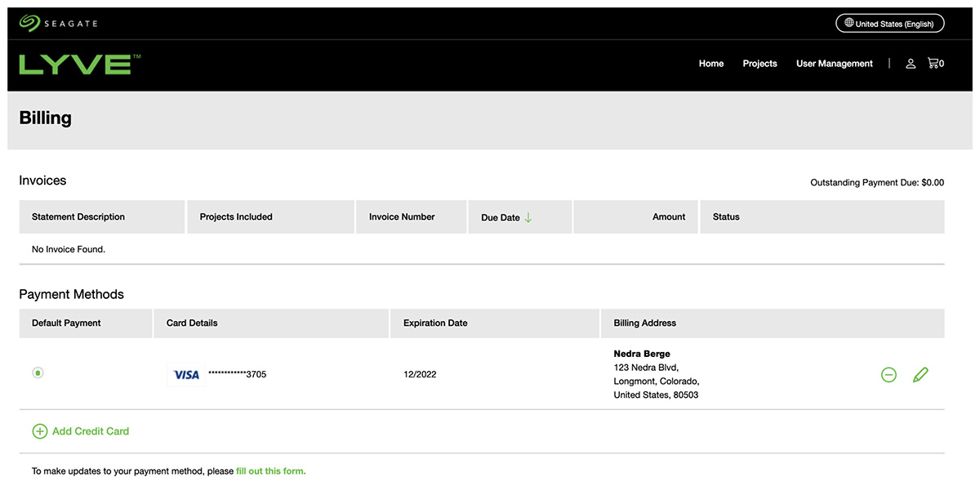Open the Projects menu item

(x=759, y=64)
